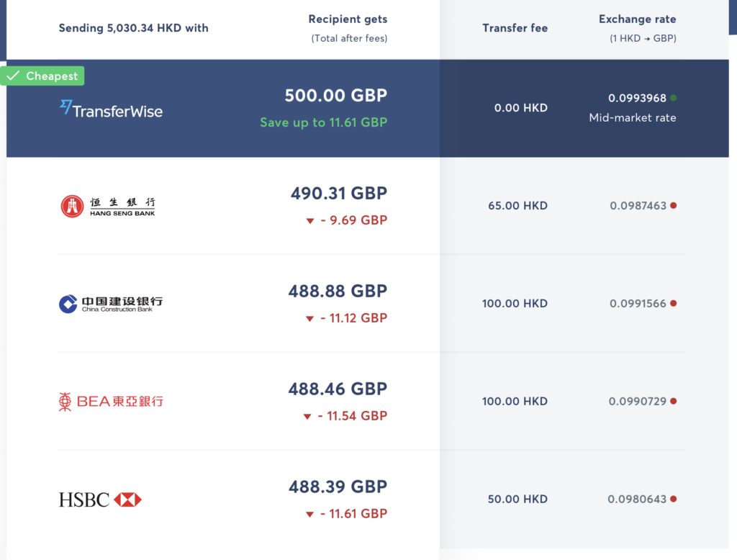Click the red down arrow beside 9.69 GBP
The width and height of the screenshot is (737, 560).
coord(310,221)
